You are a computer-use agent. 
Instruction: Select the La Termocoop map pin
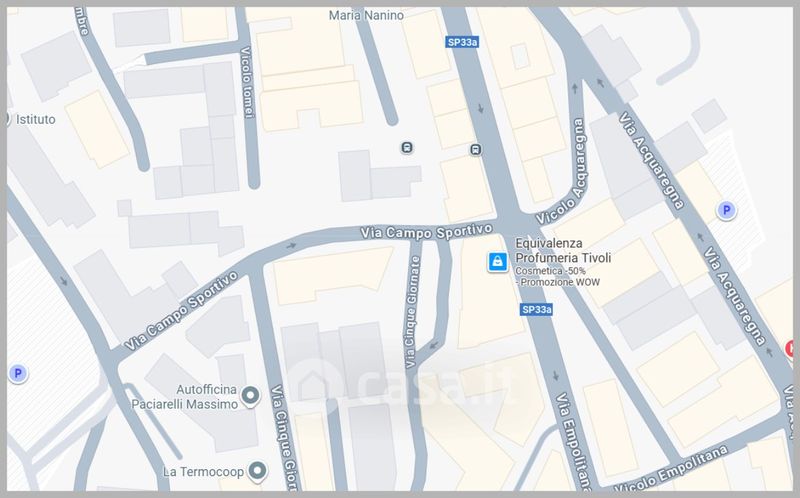pos(258,470)
